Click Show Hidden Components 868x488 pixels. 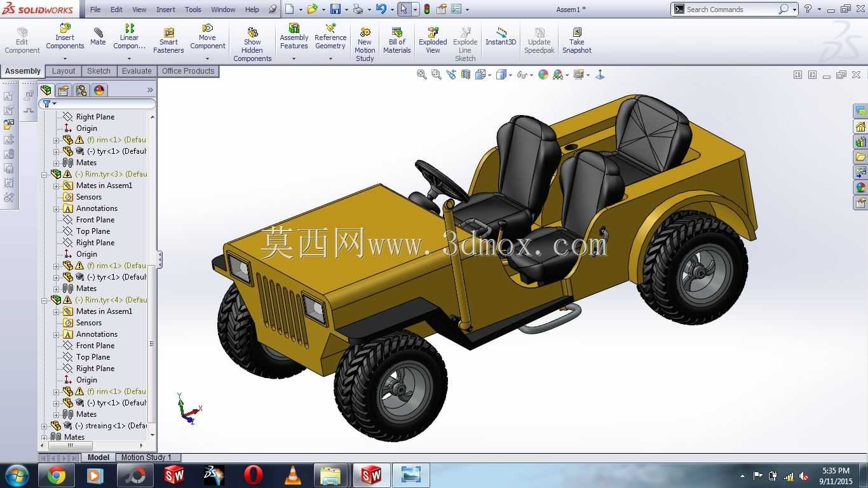tap(252, 43)
